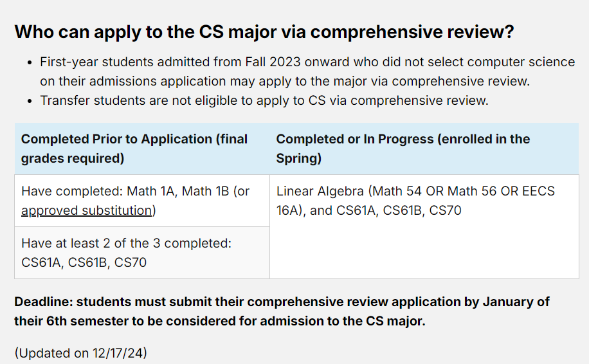Select the Completed Prior to Application column header

pos(142,149)
